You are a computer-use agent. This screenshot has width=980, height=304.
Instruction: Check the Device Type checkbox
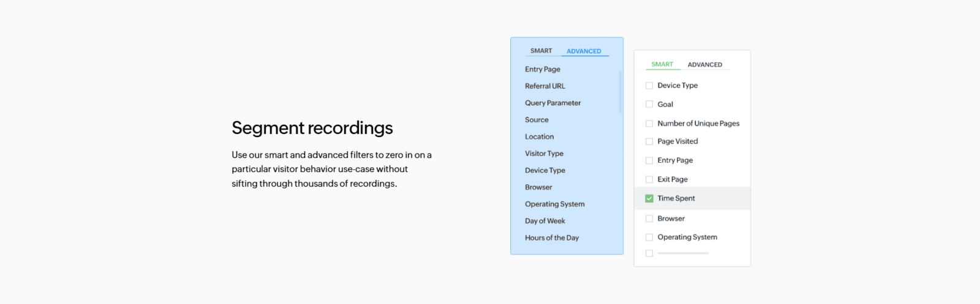(x=649, y=86)
